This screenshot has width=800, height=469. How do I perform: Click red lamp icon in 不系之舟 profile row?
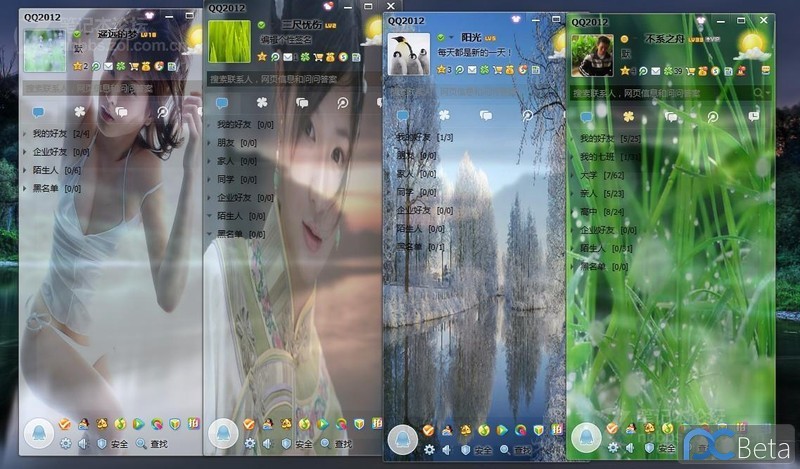pyautogui.click(x=741, y=71)
